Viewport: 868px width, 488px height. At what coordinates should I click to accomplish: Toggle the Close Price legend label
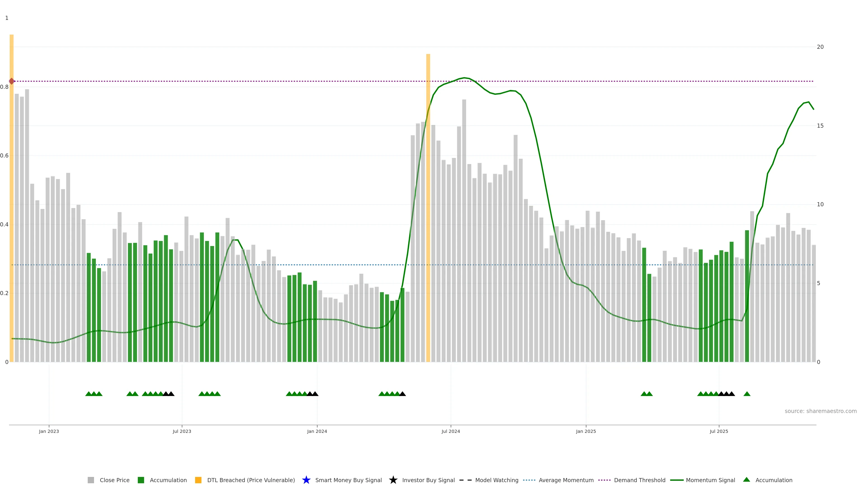(115, 480)
